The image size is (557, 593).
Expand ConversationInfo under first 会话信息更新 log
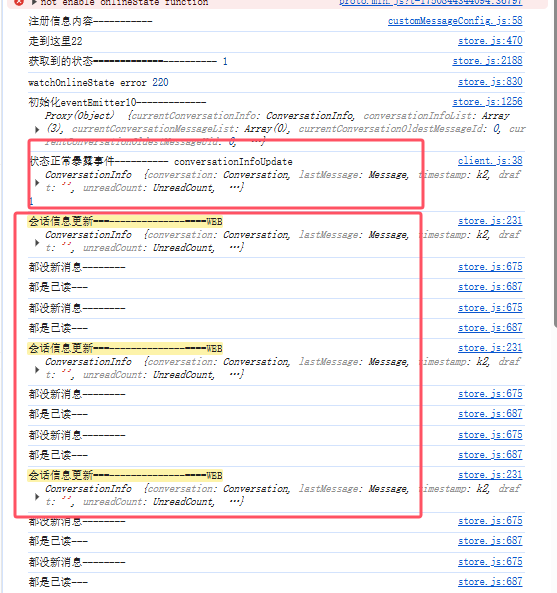(x=37, y=243)
